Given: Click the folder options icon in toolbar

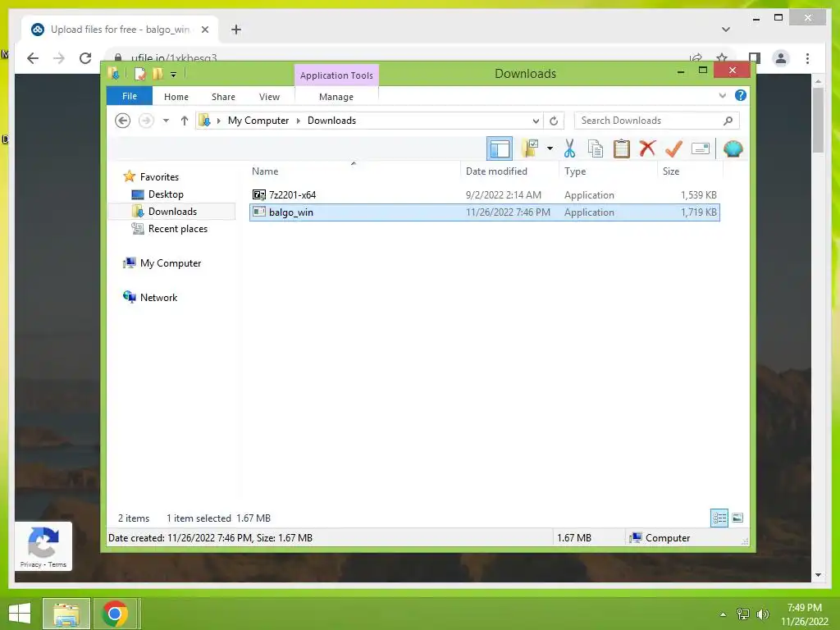Looking at the screenshot, I should tap(531, 149).
